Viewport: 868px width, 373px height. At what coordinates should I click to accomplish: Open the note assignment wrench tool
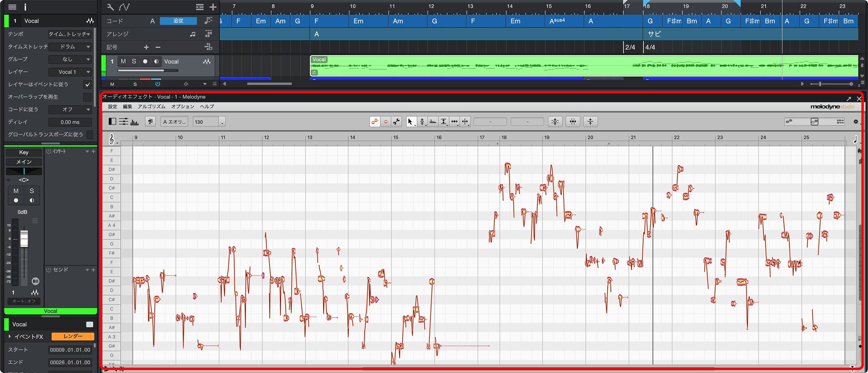coord(396,122)
